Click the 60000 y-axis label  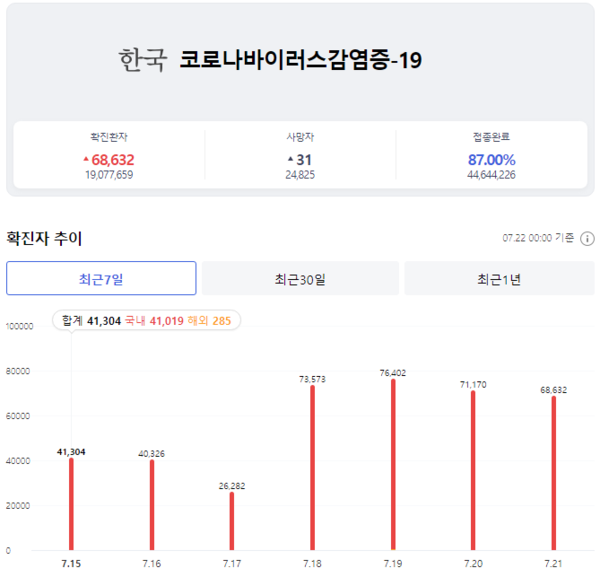18,416
